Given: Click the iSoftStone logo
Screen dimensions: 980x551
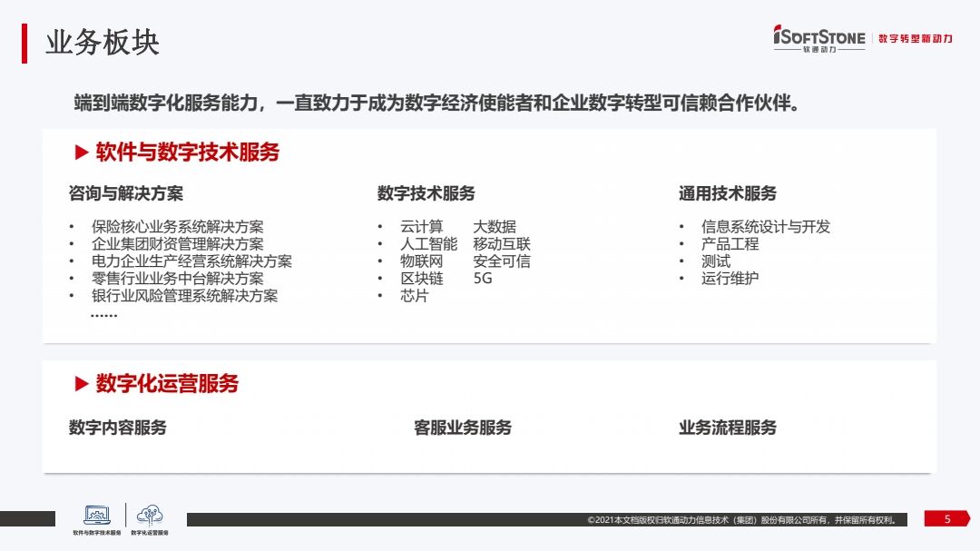Looking at the screenshot, I should click(818, 38).
